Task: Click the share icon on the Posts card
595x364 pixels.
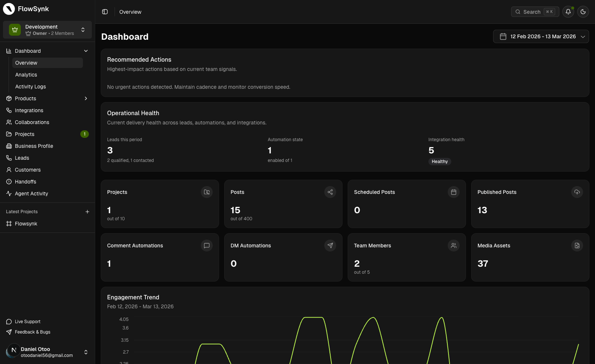Action: pos(330,192)
